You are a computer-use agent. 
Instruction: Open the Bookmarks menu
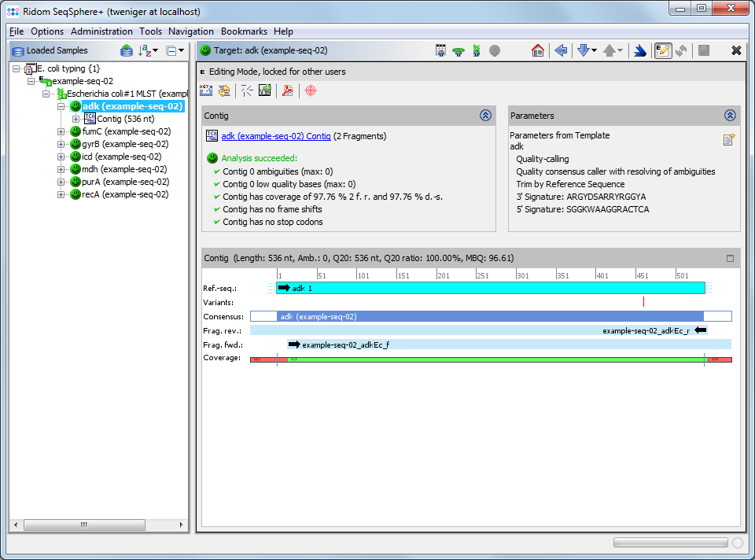coord(244,31)
